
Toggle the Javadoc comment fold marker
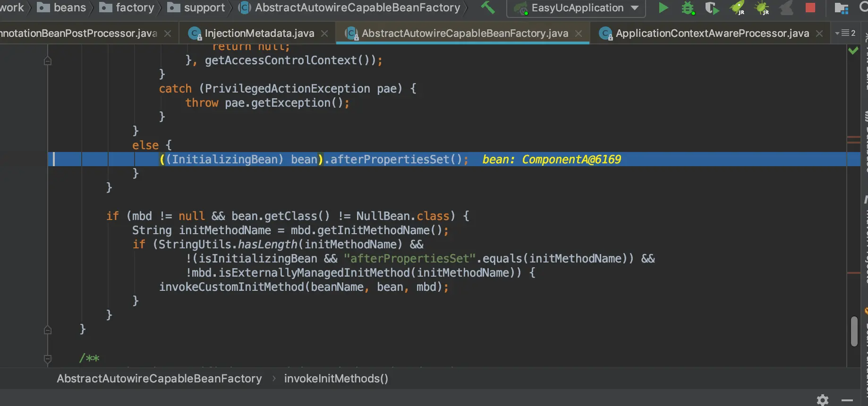pos(48,358)
